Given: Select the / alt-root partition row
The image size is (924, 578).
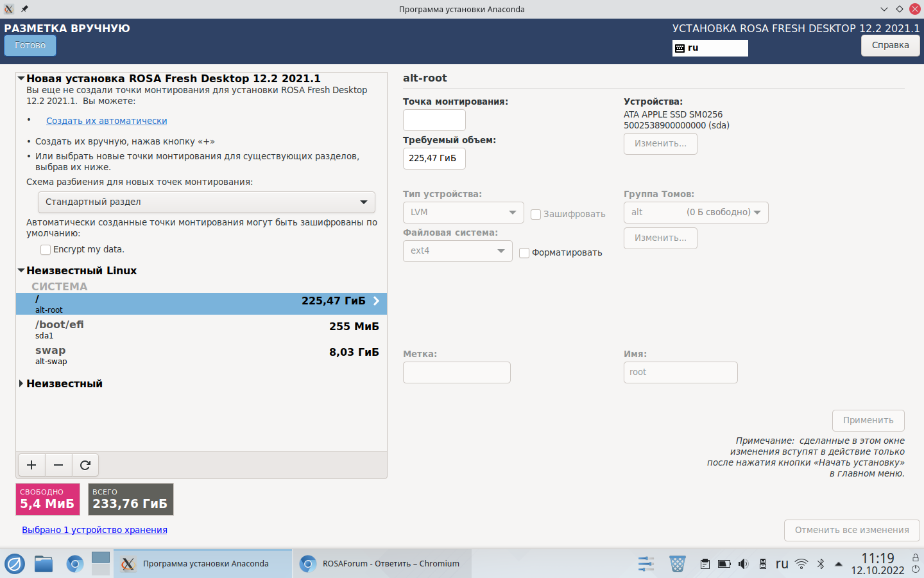Looking at the screenshot, I should click(201, 304).
